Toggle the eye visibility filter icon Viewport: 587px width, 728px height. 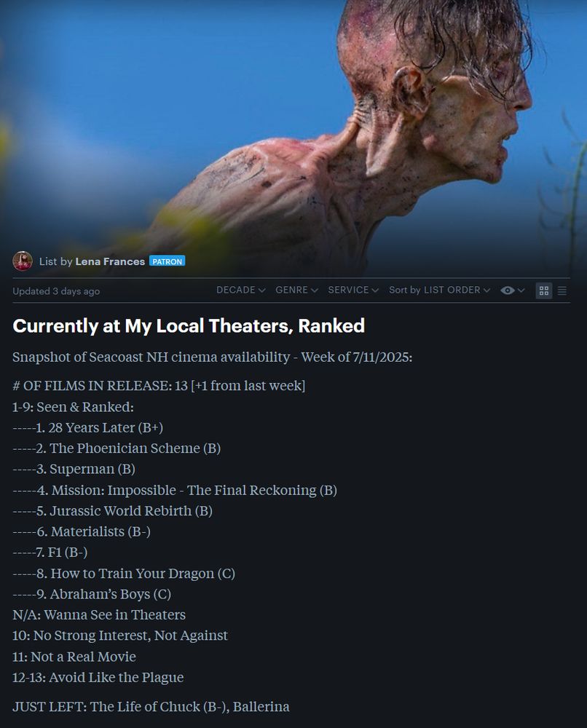click(x=507, y=290)
